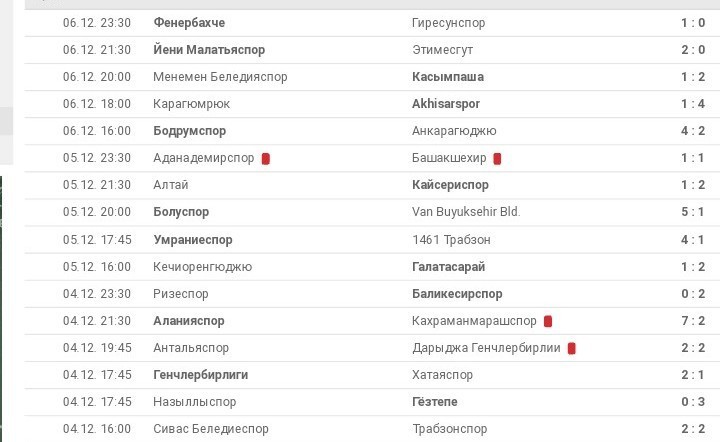Click Бодрумспор home team name
Screen dimensions: 720x442
tap(190, 131)
